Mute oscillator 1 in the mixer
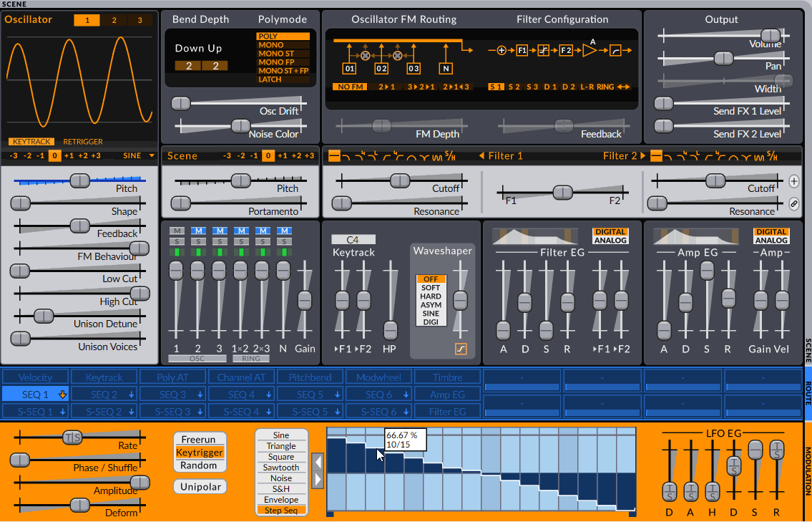Screen dimensions: 812x522 (x=177, y=231)
